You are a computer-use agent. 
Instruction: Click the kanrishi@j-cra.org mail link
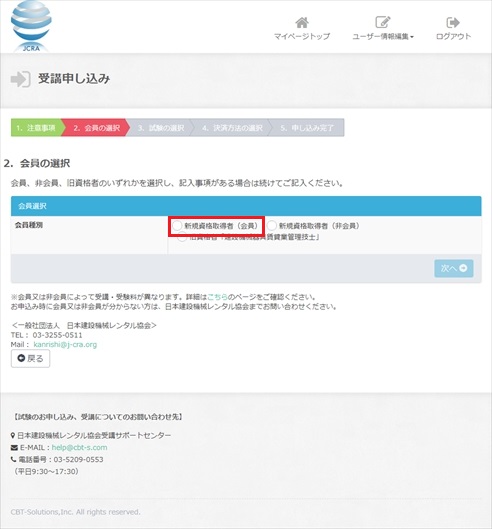click(65, 344)
